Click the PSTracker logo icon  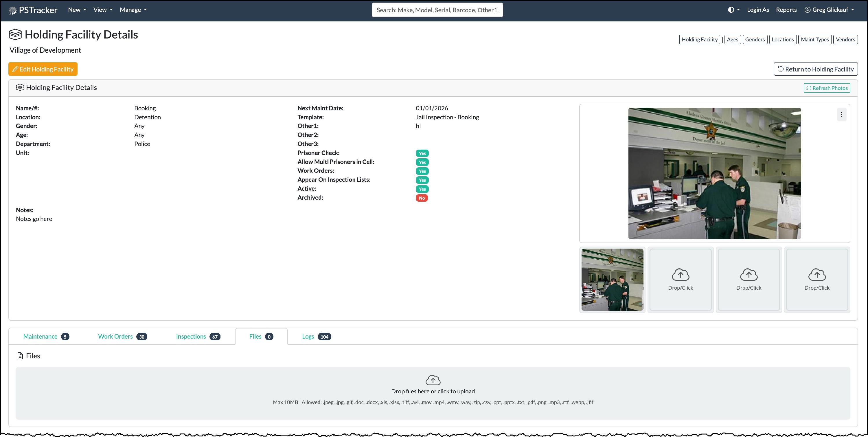point(12,10)
